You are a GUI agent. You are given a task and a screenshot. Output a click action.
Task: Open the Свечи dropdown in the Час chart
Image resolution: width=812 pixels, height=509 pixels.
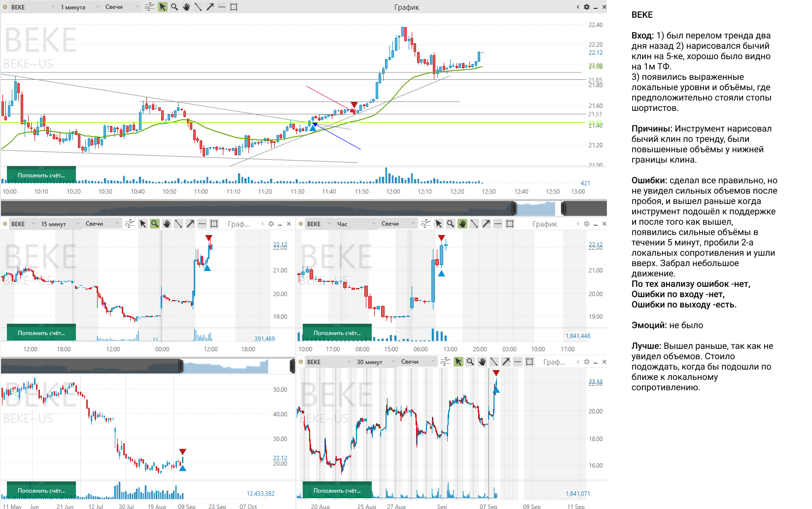click(397, 224)
